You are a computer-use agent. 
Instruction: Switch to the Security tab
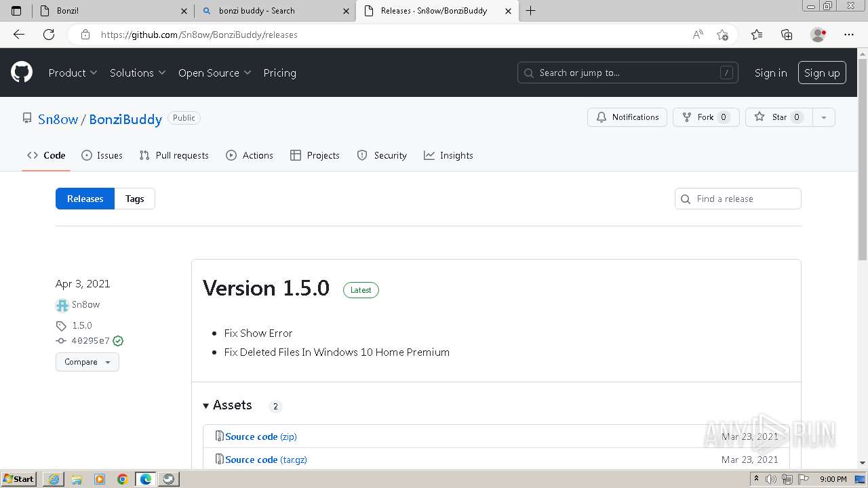382,155
